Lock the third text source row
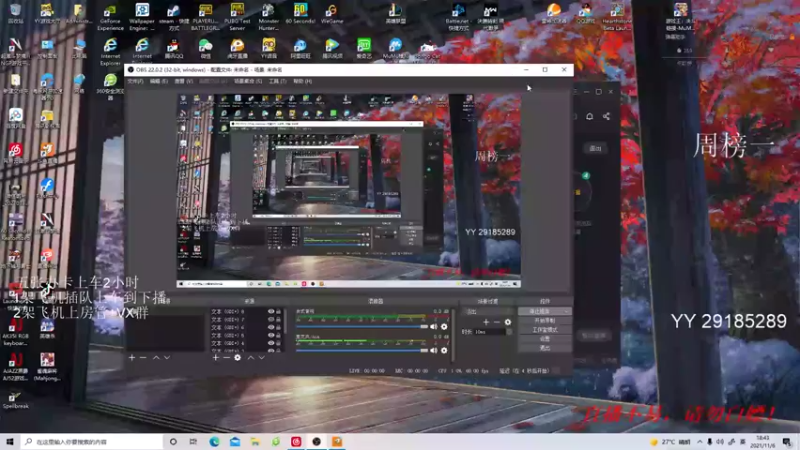800x450 pixels. click(279, 328)
